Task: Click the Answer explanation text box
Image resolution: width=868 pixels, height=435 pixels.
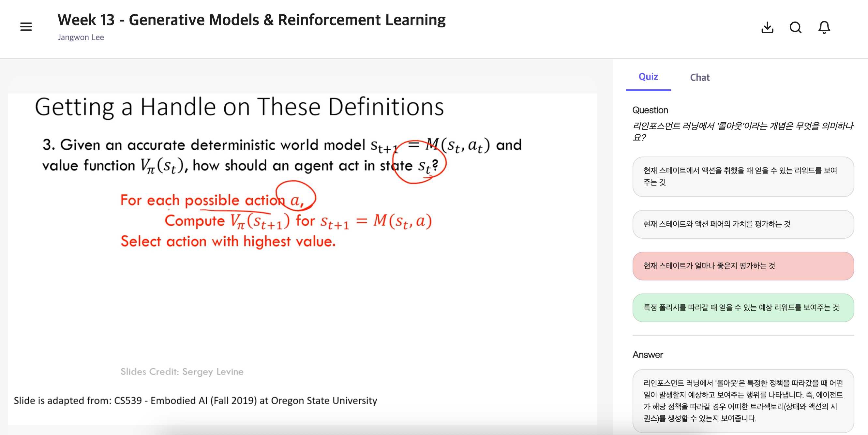Action: pos(743,401)
